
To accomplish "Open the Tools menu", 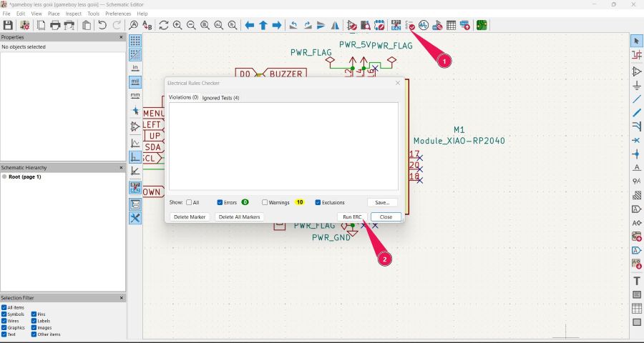I will 93,14.
